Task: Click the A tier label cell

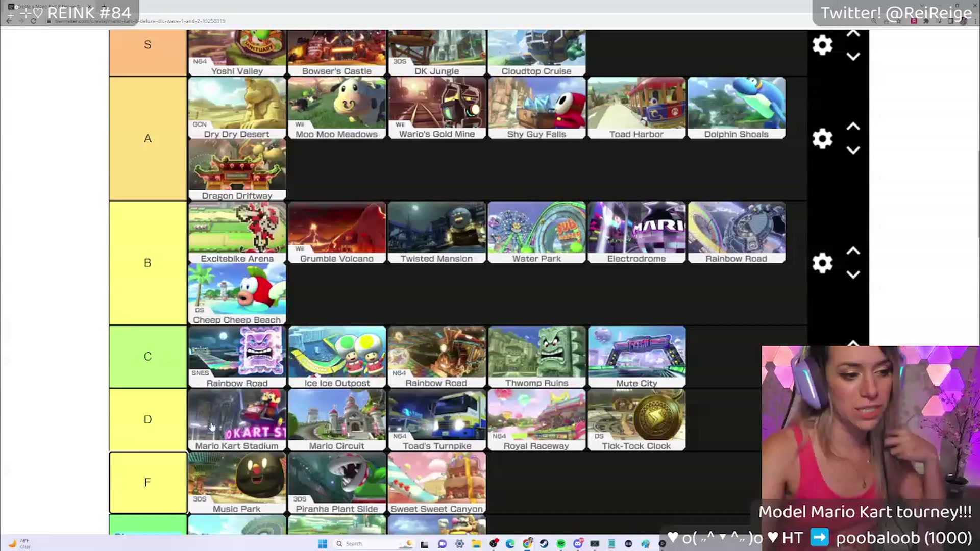Action: [x=148, y=138]
